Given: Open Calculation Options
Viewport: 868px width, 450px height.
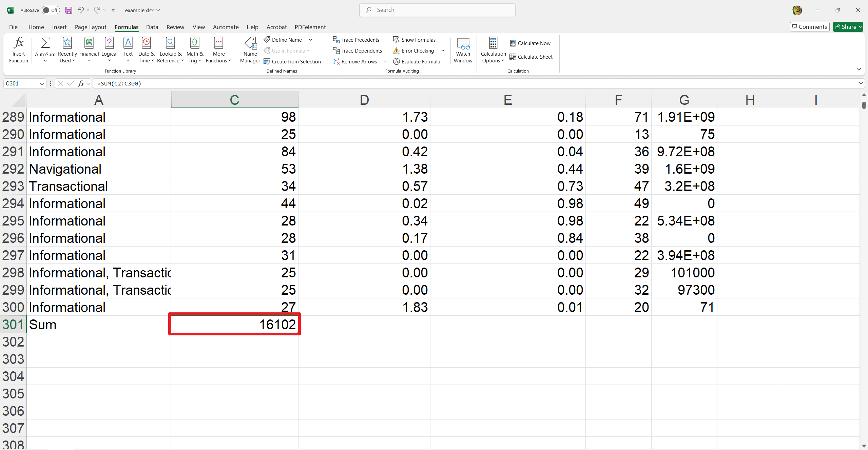Looking at the screenshot, I should [493, 50].
